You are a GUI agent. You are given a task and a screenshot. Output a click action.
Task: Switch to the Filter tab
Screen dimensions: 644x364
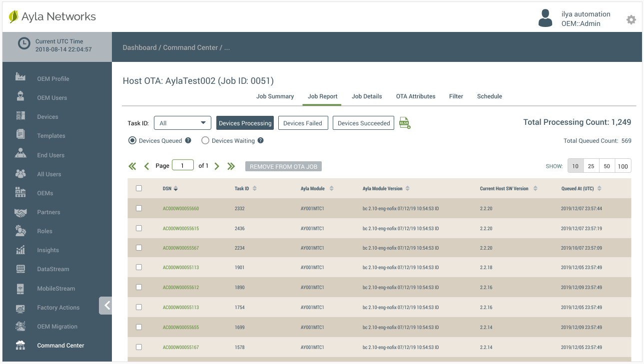tap(456, 96)
